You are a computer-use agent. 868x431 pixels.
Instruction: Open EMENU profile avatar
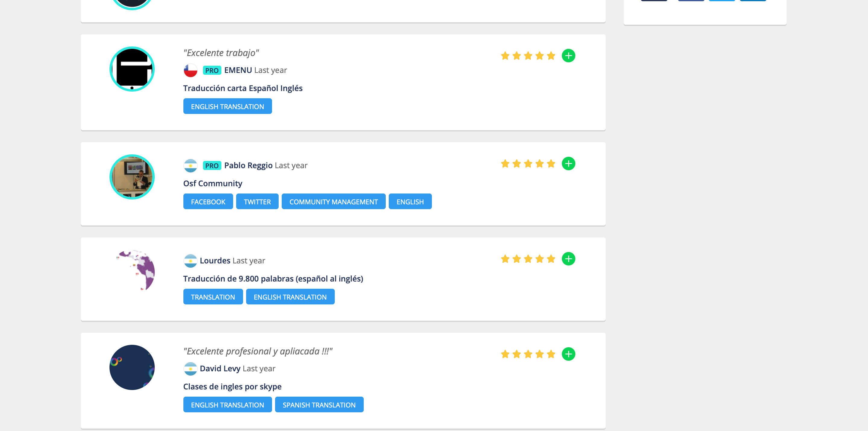click(x=132, y=69)
